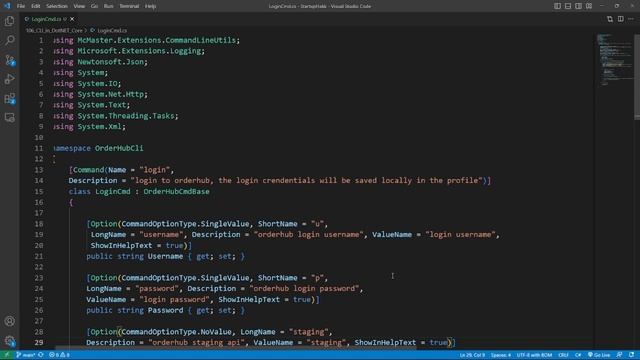Open the File menu
This screenshot has height=360, width=640.
21,6
